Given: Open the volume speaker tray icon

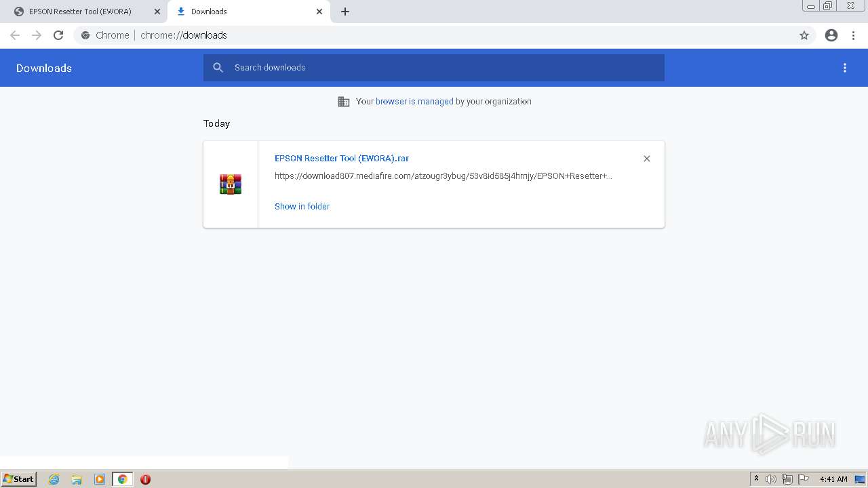Looking at the screenshot, I should [x=770, y=479].
